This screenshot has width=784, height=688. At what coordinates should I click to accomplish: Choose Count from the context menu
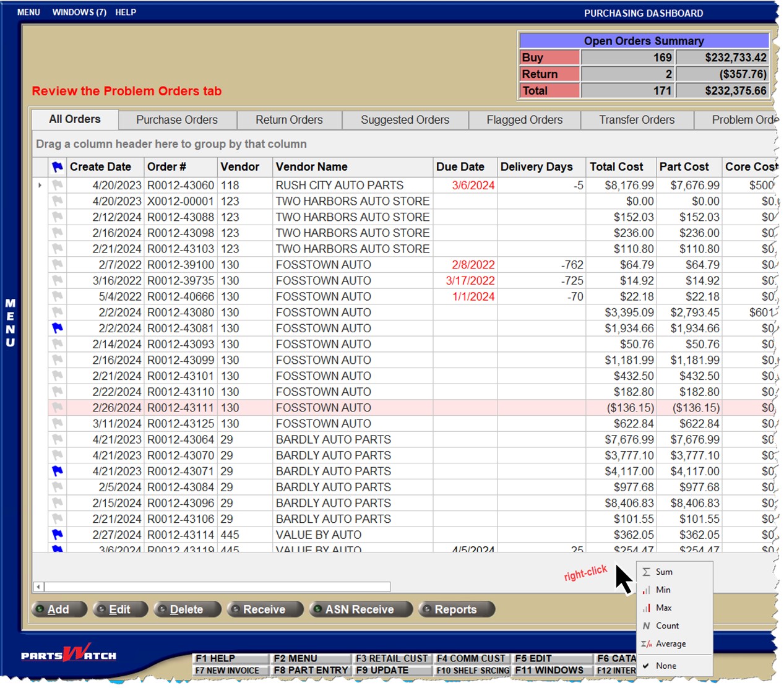[x=667, y=626]
